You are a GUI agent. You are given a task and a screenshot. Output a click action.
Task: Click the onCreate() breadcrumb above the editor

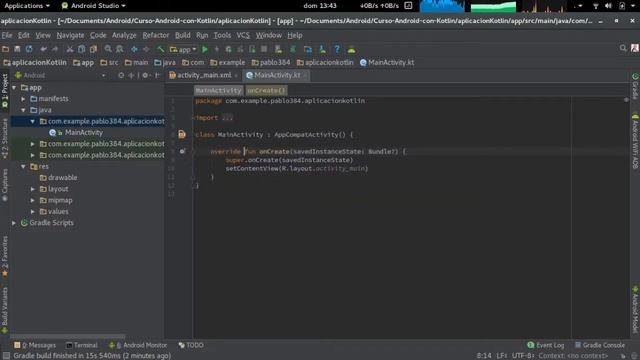[266, 90]
